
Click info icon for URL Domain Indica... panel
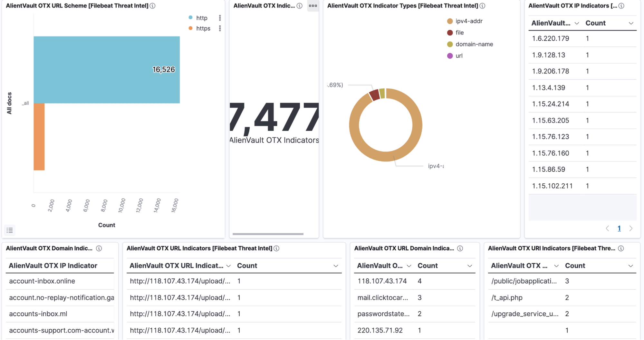coord(460,248)
